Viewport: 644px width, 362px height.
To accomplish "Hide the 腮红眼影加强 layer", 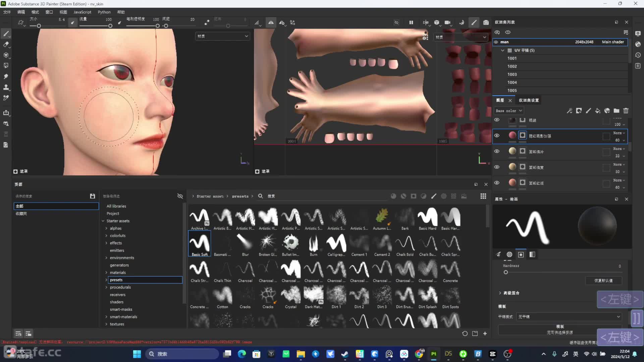I will [x=497, y=135].
